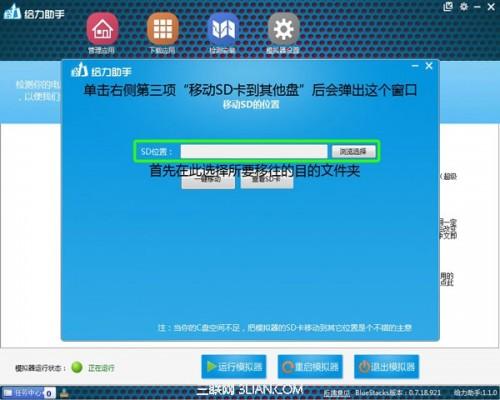Open the blue map-shaped detection icon
The width and height of the screenshot is (500, 400).
[223, 29]
